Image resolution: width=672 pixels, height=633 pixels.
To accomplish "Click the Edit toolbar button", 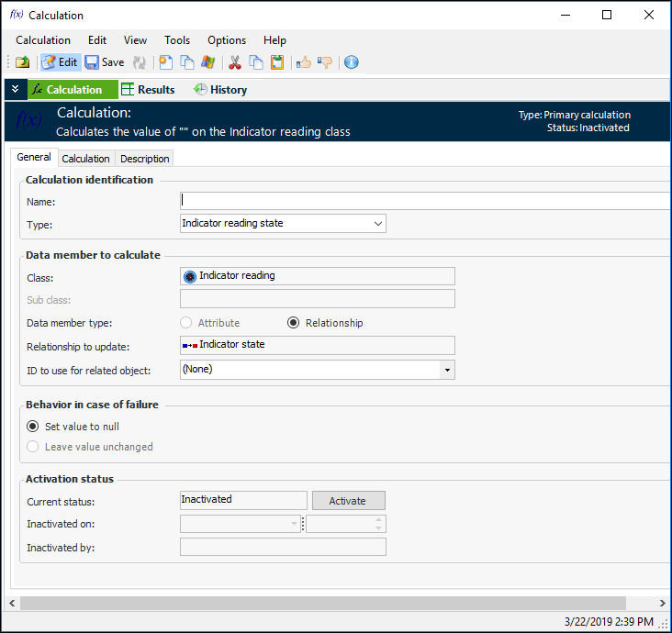I will [x=60, y=62].
